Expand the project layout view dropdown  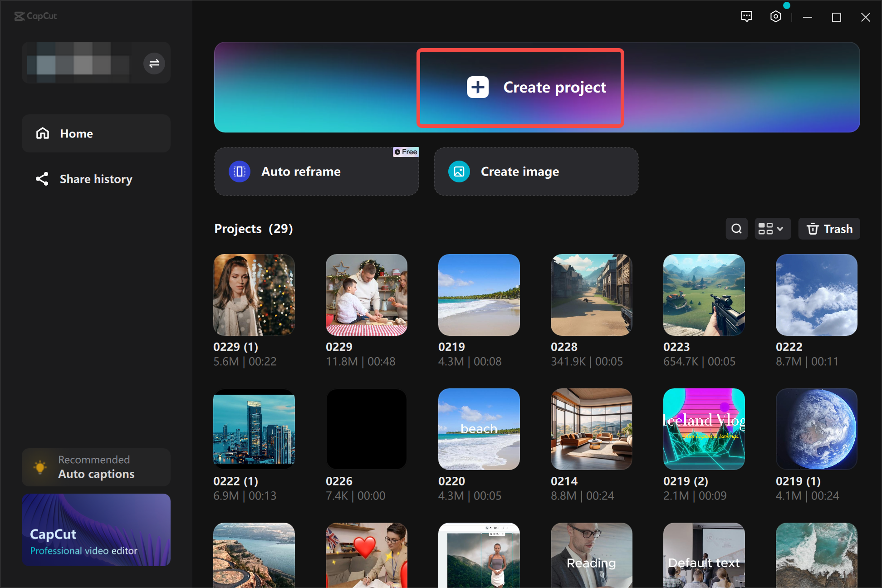772,229
